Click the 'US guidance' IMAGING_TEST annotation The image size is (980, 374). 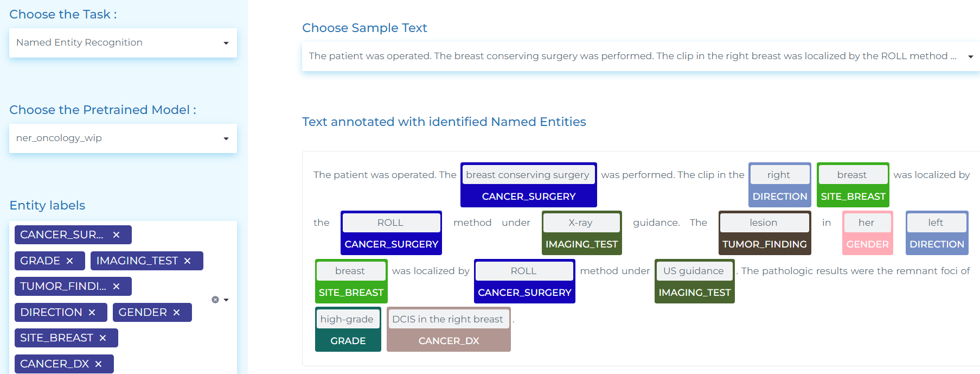(x=693, y=271)
